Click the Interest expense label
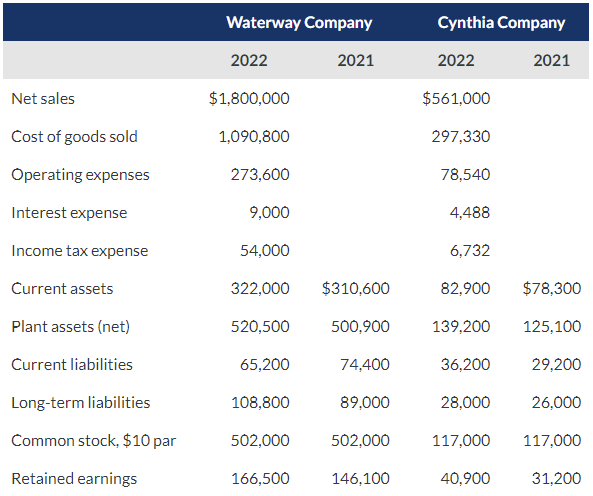Viewport: 593px width, 496px height. click(x=69, y=213)
